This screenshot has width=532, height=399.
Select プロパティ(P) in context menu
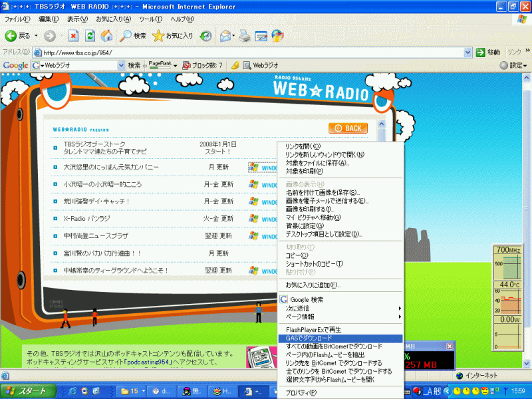340,392
